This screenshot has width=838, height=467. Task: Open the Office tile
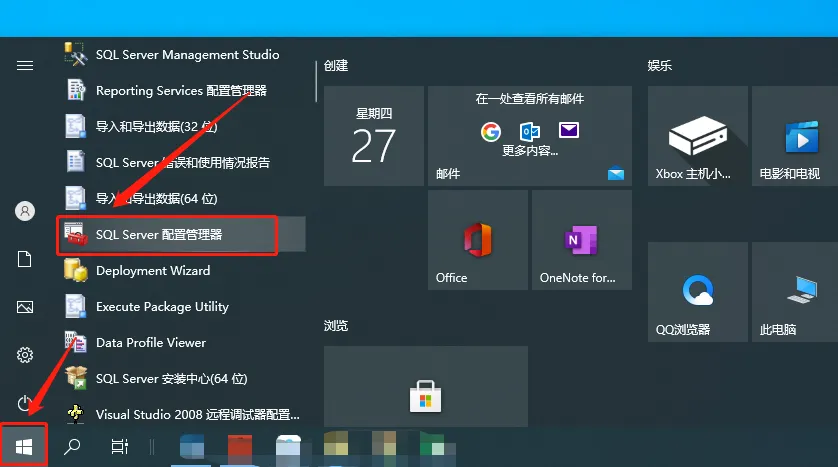tap(478, 240)
